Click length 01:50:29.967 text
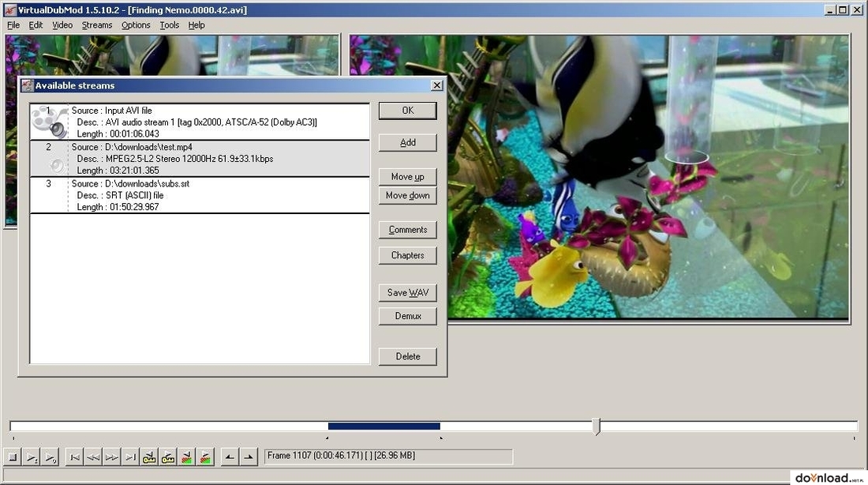 134,207
